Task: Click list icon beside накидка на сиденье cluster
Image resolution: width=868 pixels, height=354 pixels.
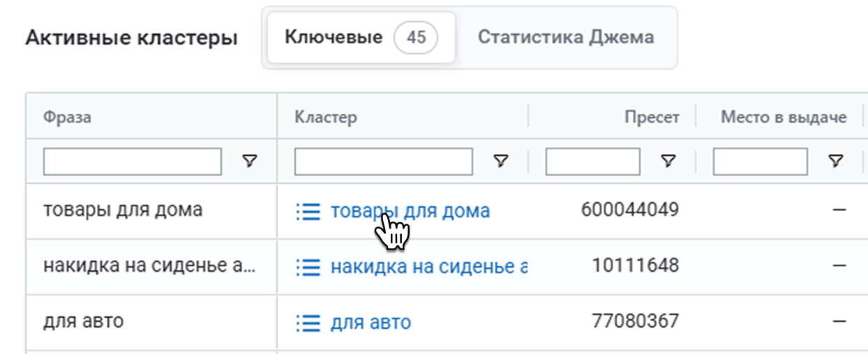Action: 308,266
